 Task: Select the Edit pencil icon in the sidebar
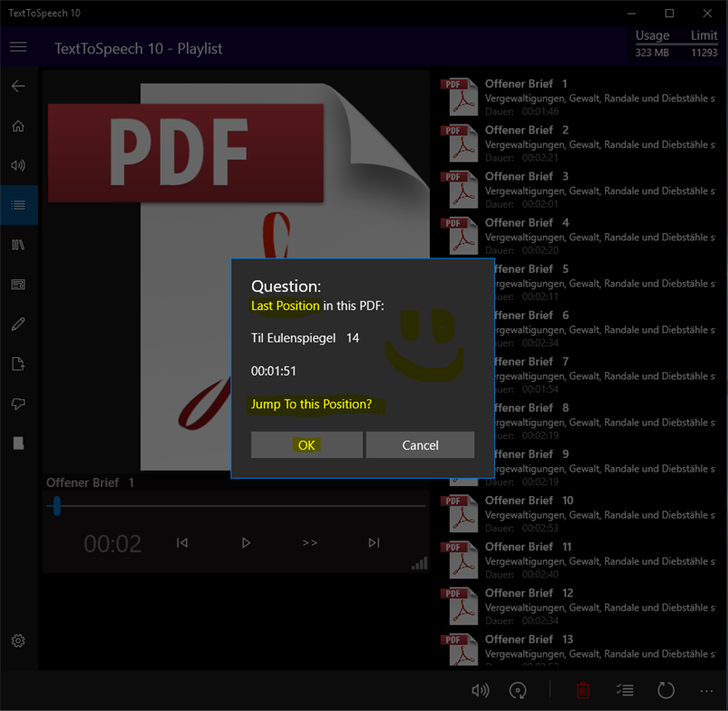point(18,323)
